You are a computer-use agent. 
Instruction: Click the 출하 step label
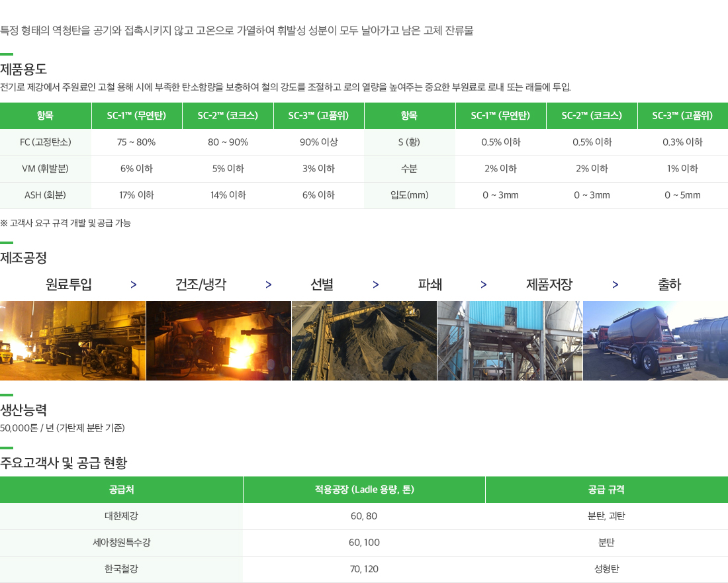(x=669, y=284)
